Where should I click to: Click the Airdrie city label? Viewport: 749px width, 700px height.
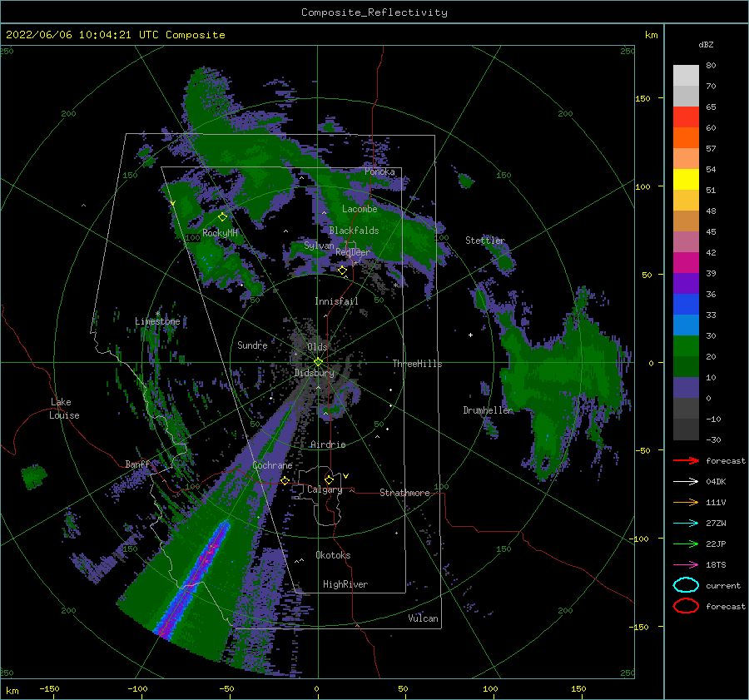[x=328, y=444]
